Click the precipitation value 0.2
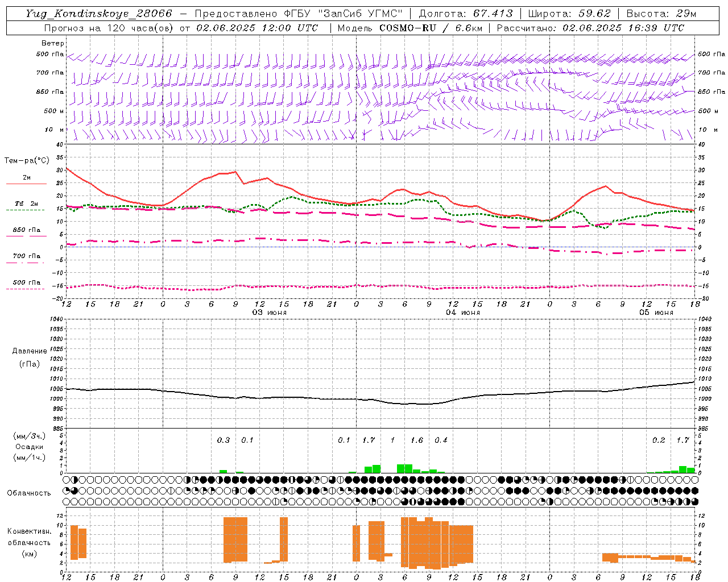 pos(659,440)
